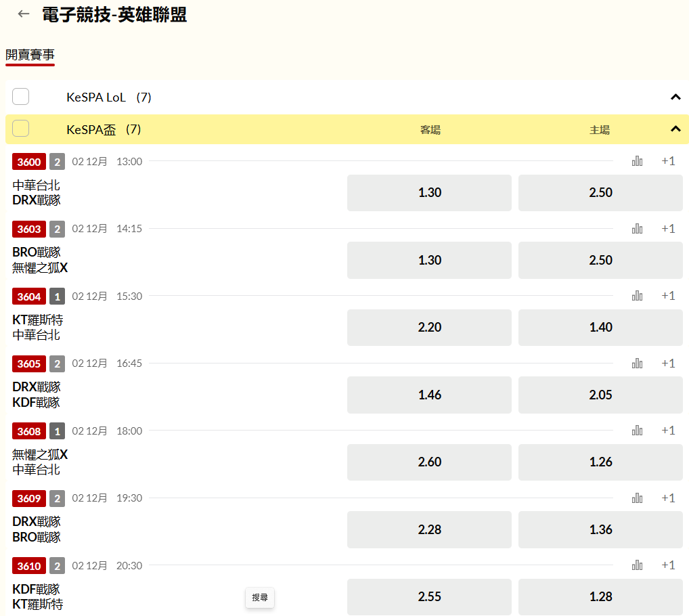Image resolution: width=689 pixels, height=616 pixels.
Task: Choose home odds 2.05 DRX vs KDF
Action: point(600,395)
